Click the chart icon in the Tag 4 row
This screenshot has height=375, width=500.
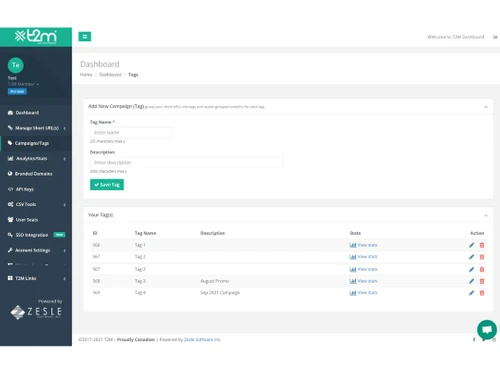pyautogui.click(x=353, y=293)
